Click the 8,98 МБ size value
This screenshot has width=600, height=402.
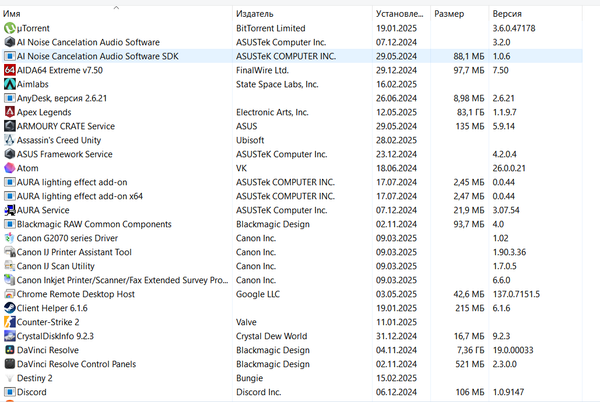pos(469,98)
